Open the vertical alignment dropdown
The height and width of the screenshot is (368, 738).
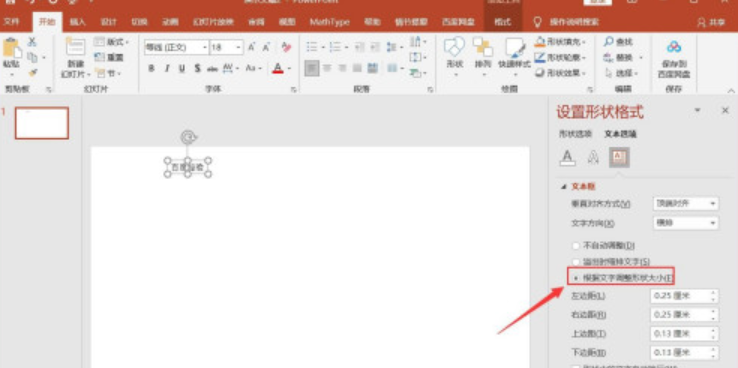coord(686,203)
